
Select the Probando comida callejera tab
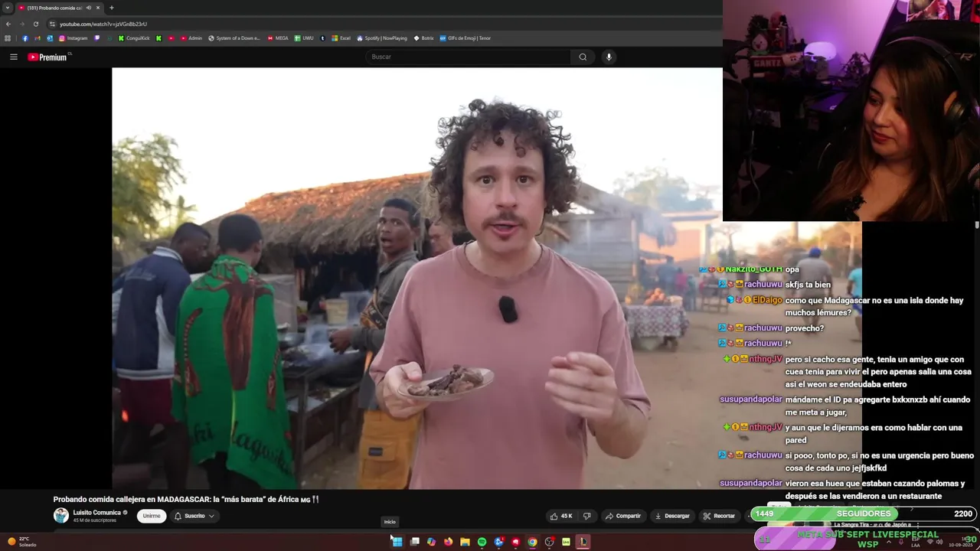[x=60, y=8]
